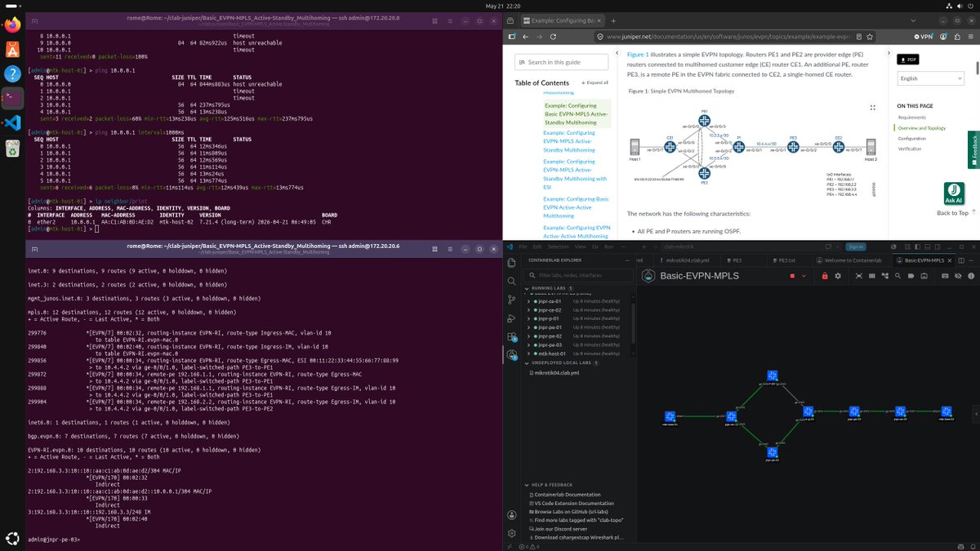Open the Trash icon in the dock
The width and height of the screenshot is (980, 551).
coord(12,148)
